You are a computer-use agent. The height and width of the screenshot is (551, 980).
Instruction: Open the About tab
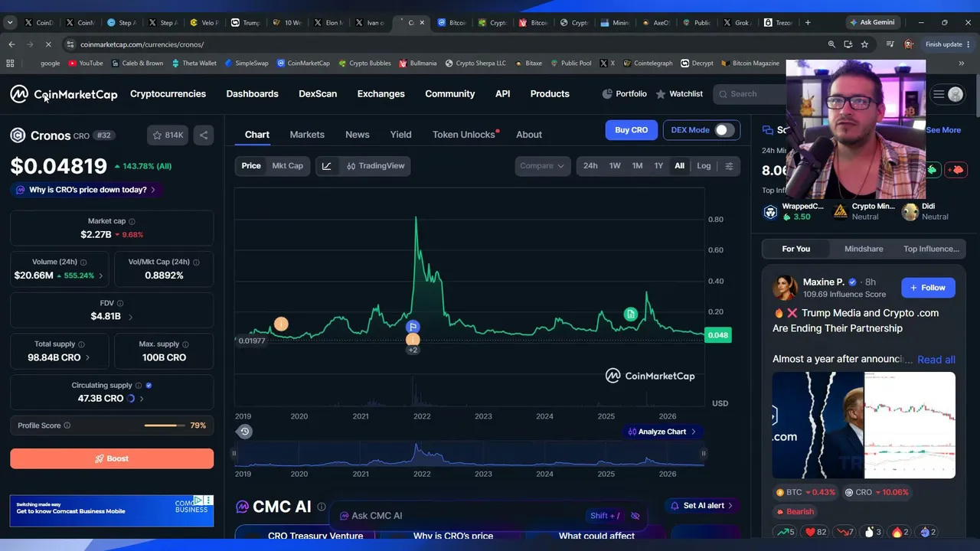pyautogui.click(x=529, y=135)
